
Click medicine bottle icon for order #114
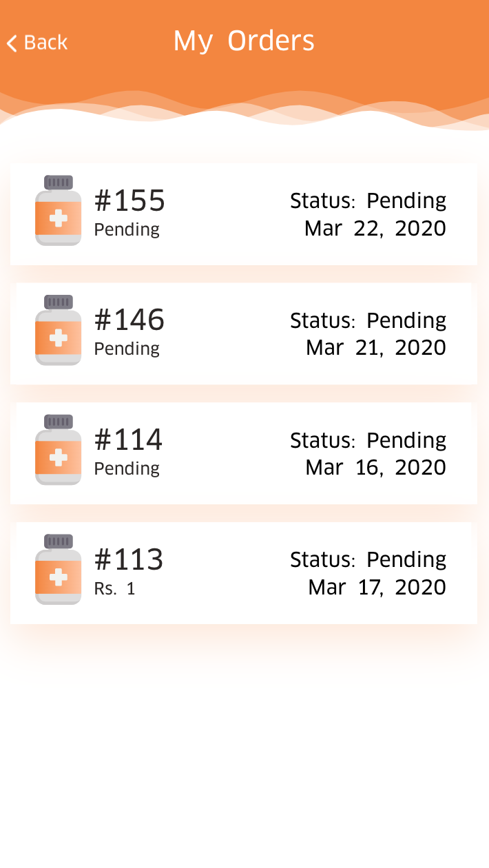coord(59,450)
